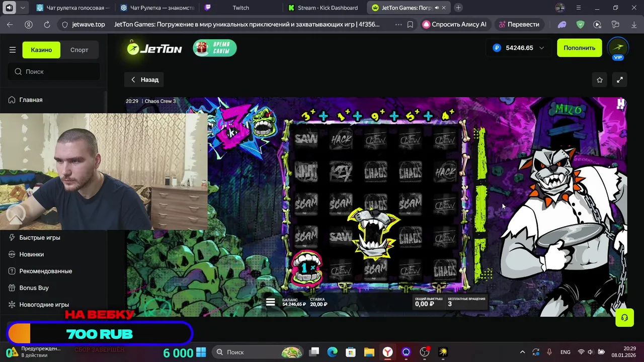Open Новогодние игры category
This screenshot has width=644, height=362.
coord(44,305)
